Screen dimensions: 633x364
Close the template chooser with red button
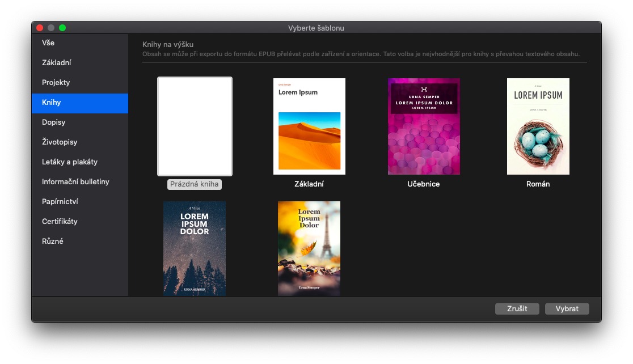coord(40,28)
